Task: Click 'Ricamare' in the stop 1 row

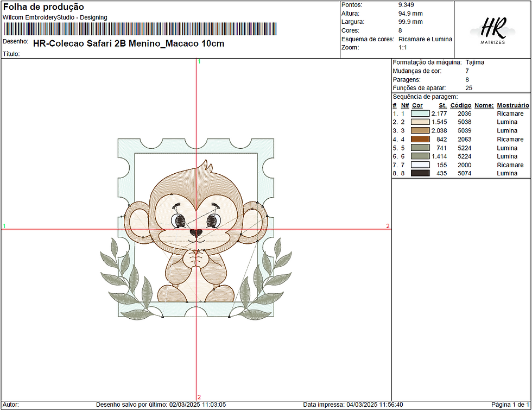Action: click(x=510, y=113)
